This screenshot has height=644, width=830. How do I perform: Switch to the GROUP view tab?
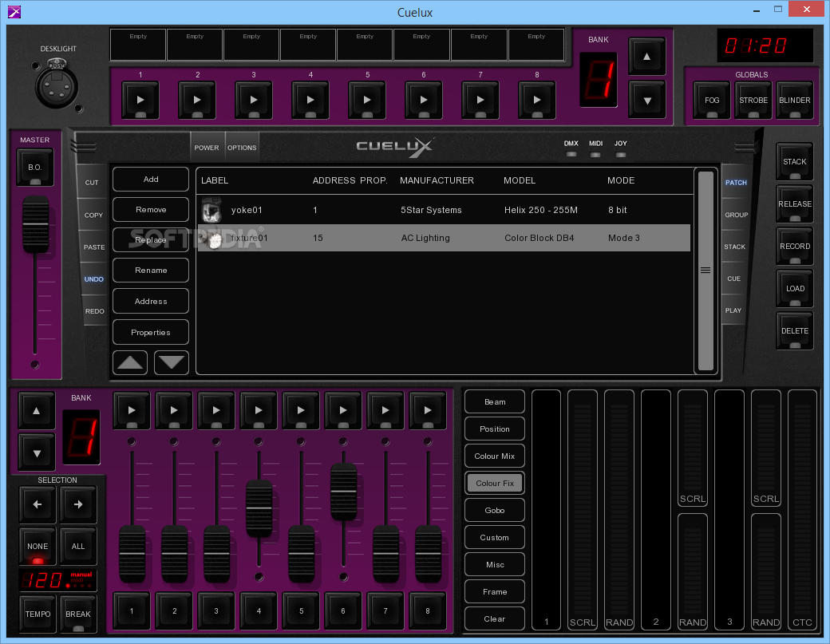coord(737,215)
